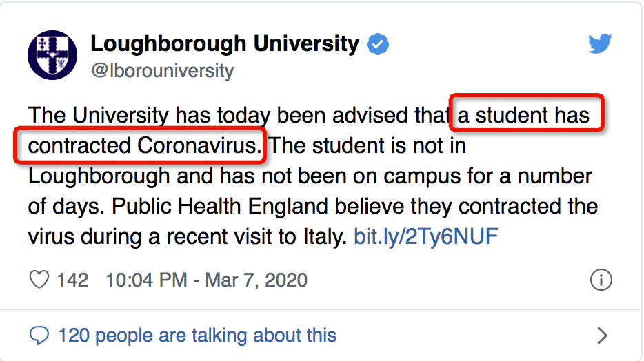Expand the conversation with right chevron arrow
The height and width of the screenshot is (361, 644).
coord(602,336)
